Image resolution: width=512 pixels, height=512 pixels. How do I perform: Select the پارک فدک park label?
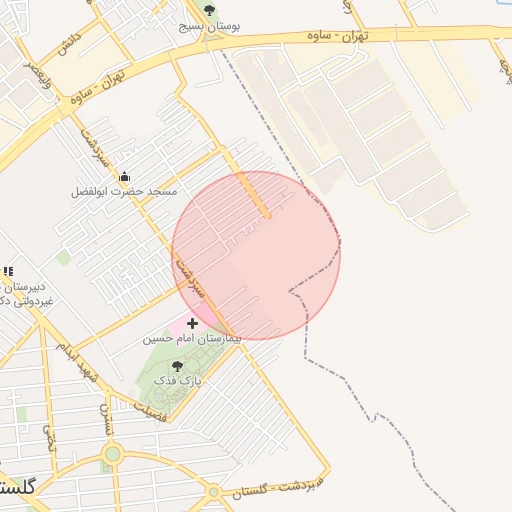point(178,381)
